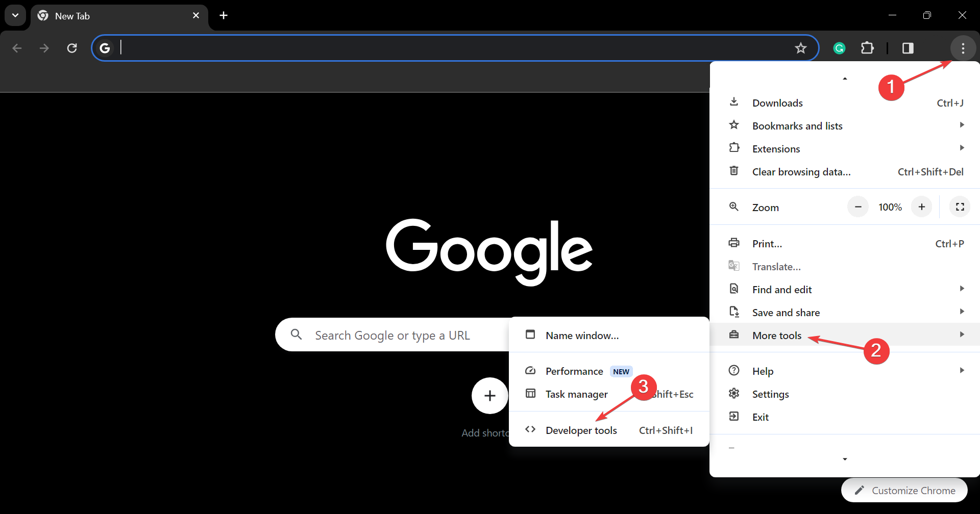Click the Bookmarks star menu icon

click(x=734, y=124)
